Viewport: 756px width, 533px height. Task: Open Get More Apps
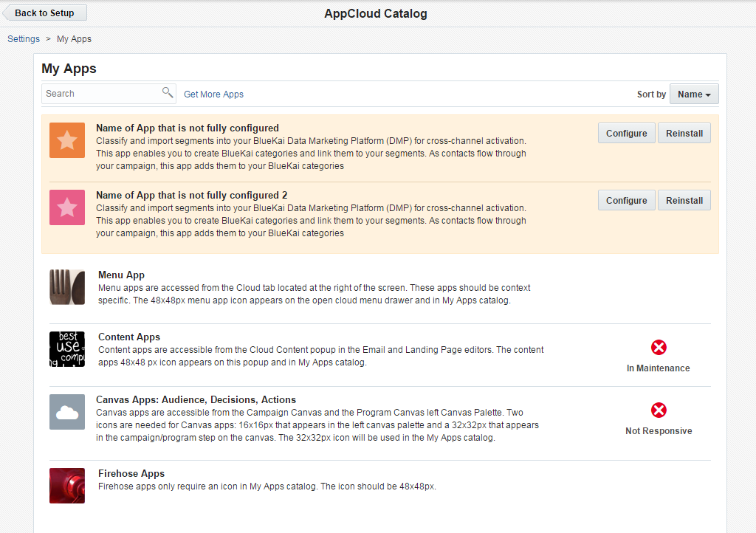(x=213, y=94)
